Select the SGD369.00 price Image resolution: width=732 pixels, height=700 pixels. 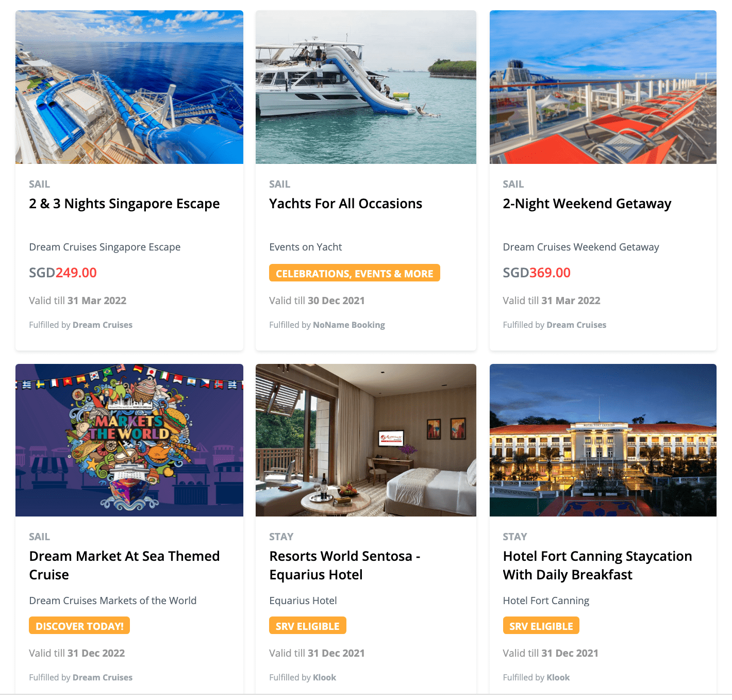(x=537, y=273)
